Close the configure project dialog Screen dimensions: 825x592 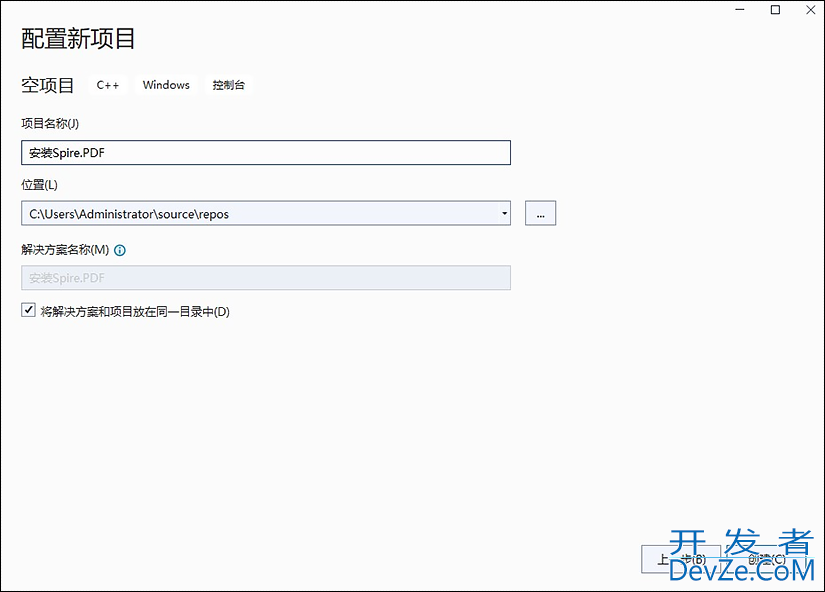(x=811, y=10)
